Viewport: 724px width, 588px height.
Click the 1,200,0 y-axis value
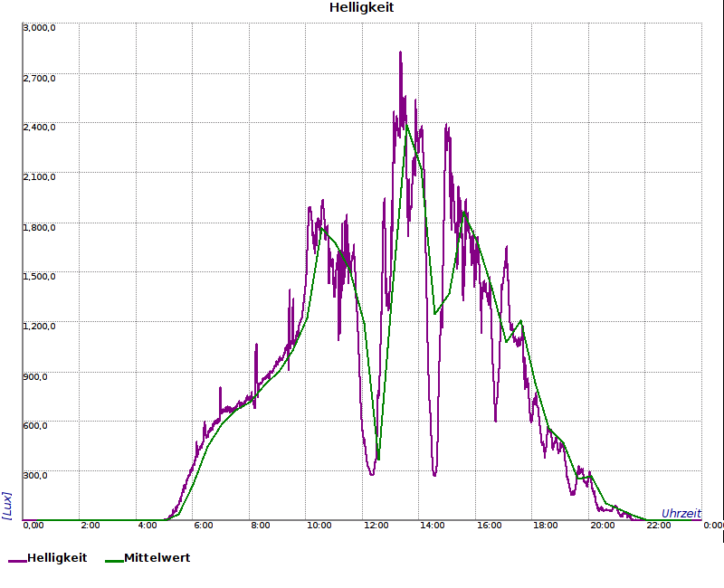pos(39,327)
